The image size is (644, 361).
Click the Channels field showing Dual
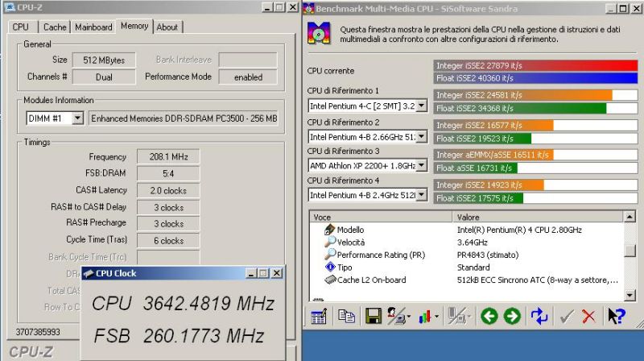tap(104, 77)
